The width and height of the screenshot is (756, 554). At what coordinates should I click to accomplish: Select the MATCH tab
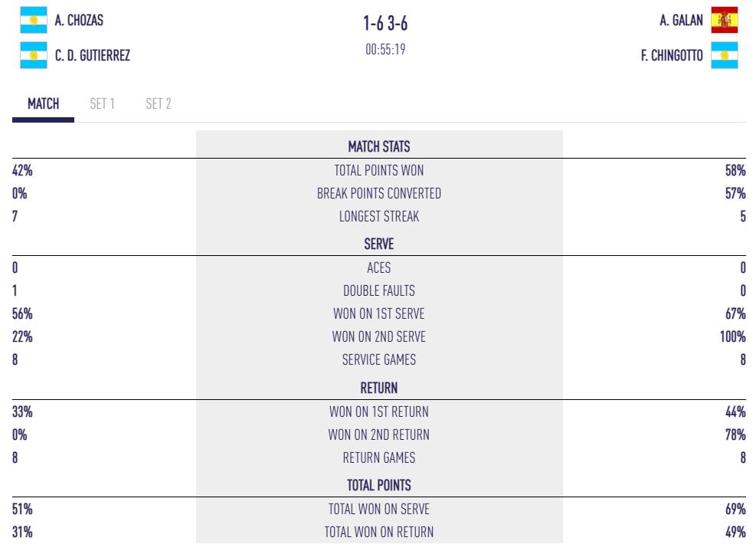click(x=43, y=103)
